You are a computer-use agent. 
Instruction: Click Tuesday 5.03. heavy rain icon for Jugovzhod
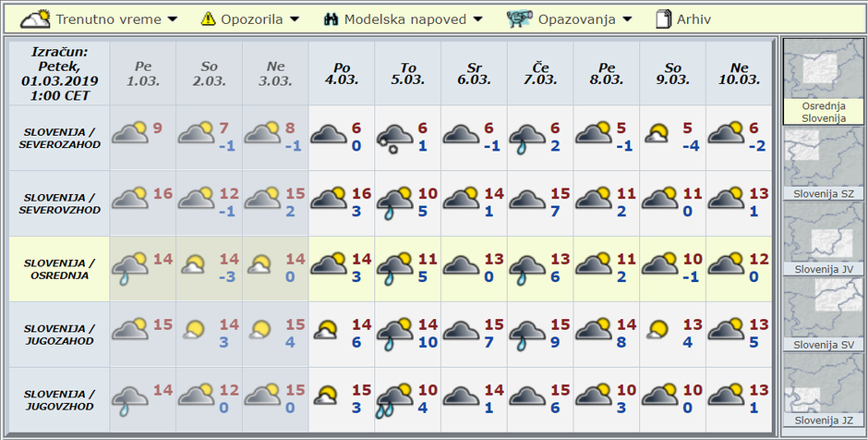[x=394, y=399]
